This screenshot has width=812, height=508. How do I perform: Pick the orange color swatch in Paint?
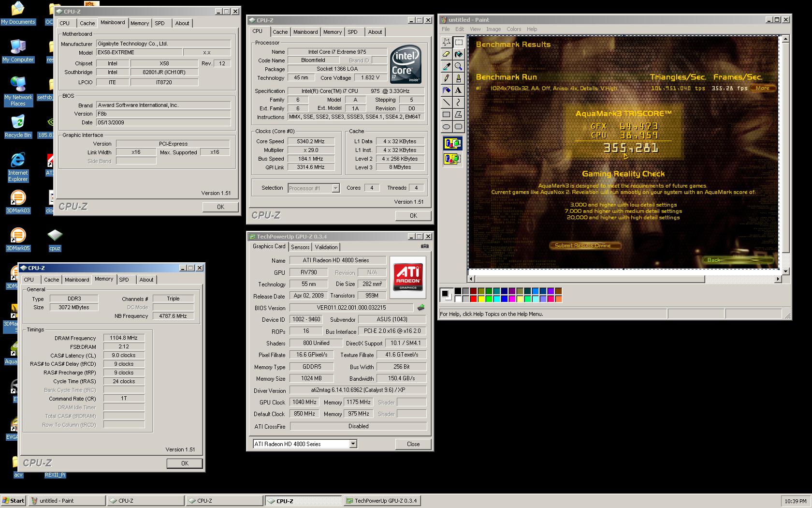tap(558, 299)
